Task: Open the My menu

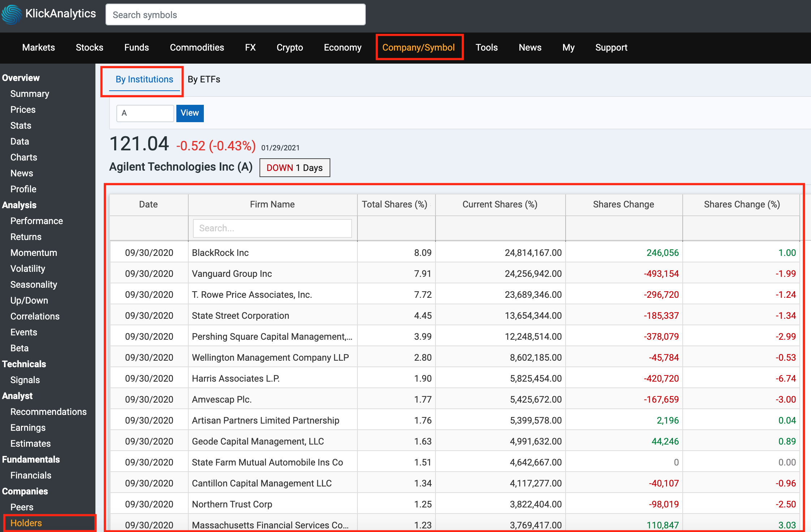Action: pyautogui.click(x=568, y=47)
